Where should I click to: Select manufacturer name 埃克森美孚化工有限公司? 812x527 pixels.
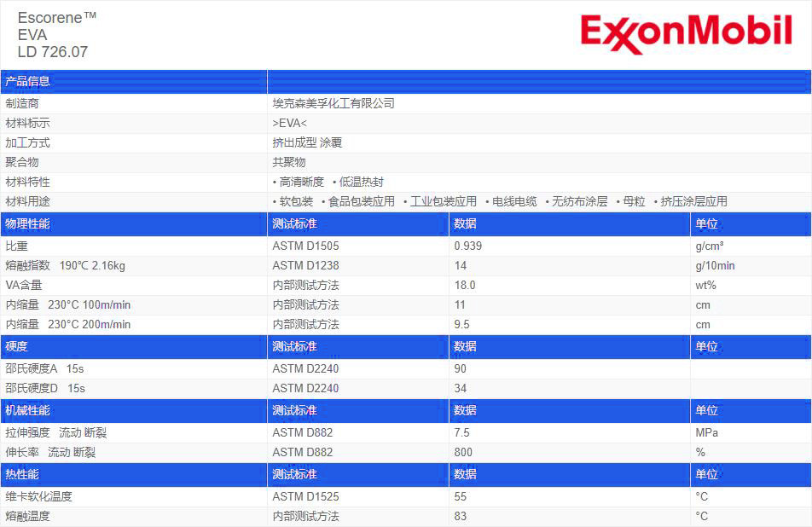pyautogui.click(x=333, y=103)
